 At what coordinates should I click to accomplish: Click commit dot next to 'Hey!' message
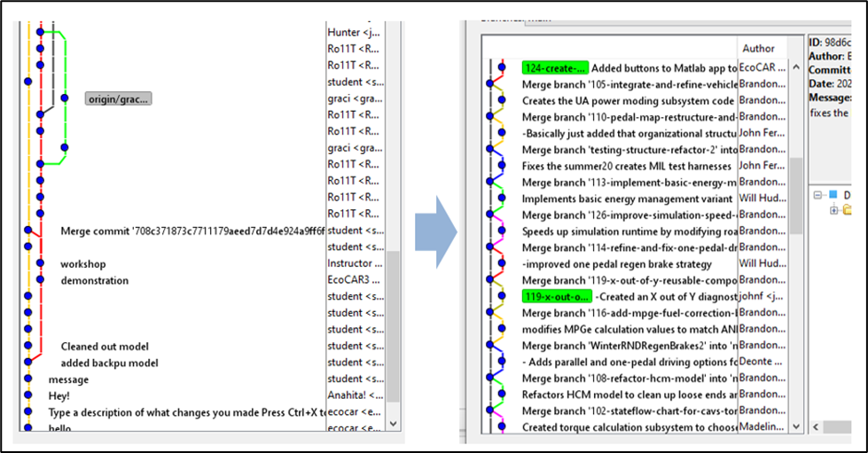pyautogui.click(x=27, y=395)
